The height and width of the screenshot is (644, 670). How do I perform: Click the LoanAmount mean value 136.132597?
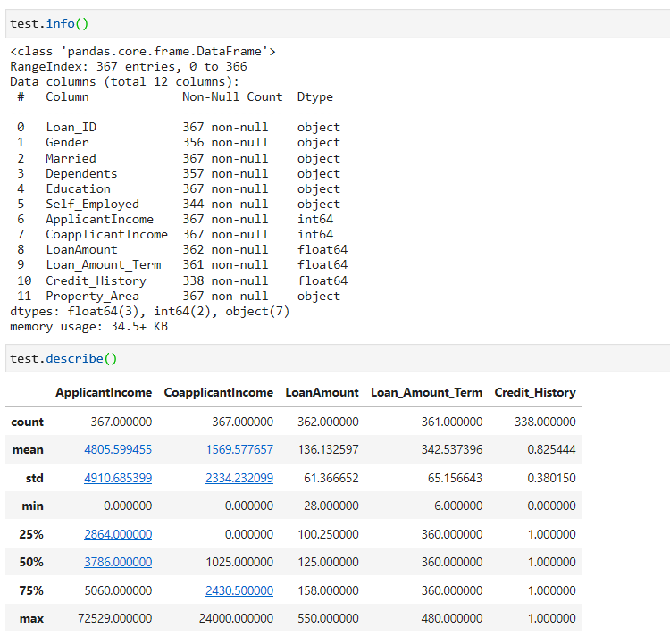coord(328,449)
